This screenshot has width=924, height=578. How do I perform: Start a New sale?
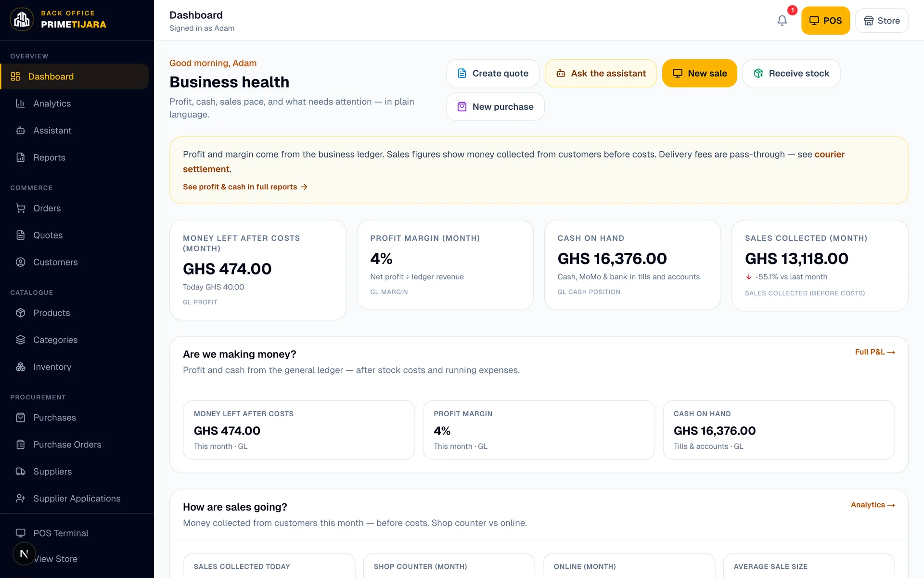[x=700, y=73]
